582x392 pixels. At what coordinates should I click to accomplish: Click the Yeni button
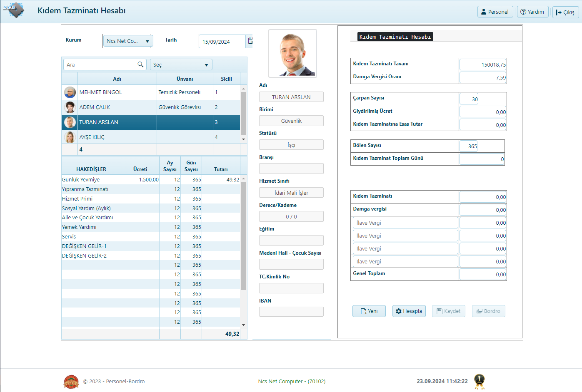click(x=369, y=311)
